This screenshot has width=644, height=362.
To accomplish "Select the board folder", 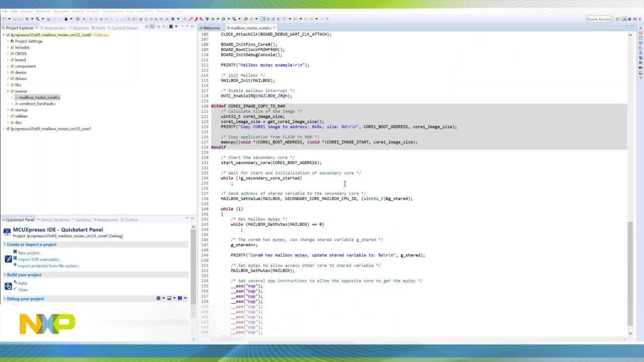I will pos(20,60).
